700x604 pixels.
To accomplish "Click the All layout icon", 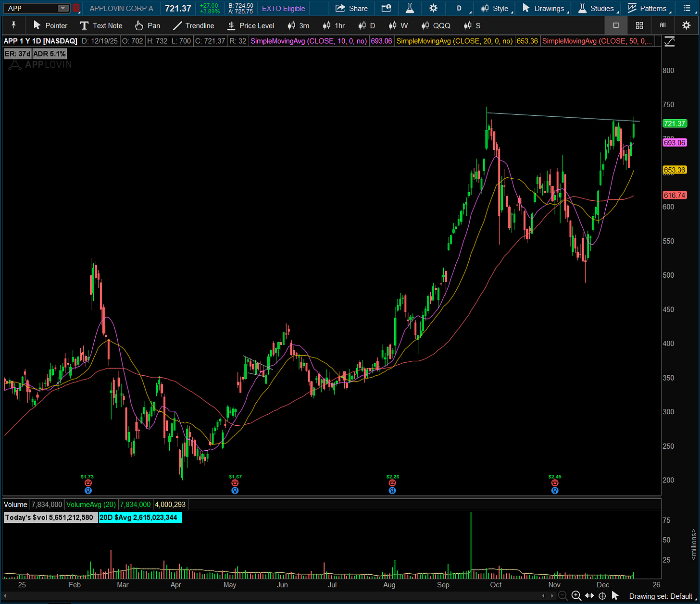I will click(x=663, y=25).
